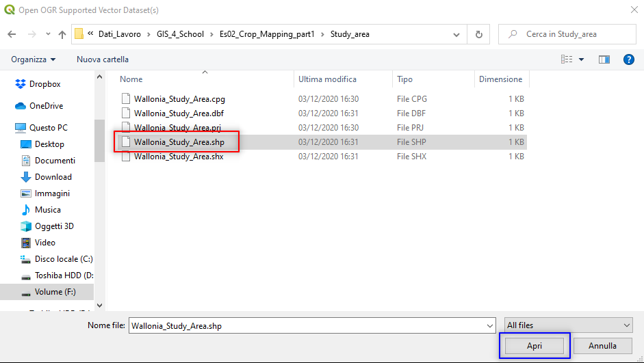This screenshot has width=644, height=363.
Task: Expand address bar history dropdown
Action: click(456, 34)
